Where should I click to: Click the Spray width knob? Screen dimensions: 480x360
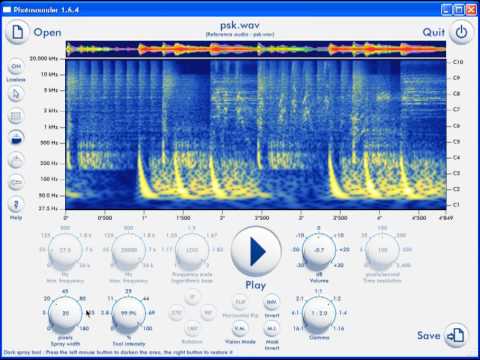point(65,313)
